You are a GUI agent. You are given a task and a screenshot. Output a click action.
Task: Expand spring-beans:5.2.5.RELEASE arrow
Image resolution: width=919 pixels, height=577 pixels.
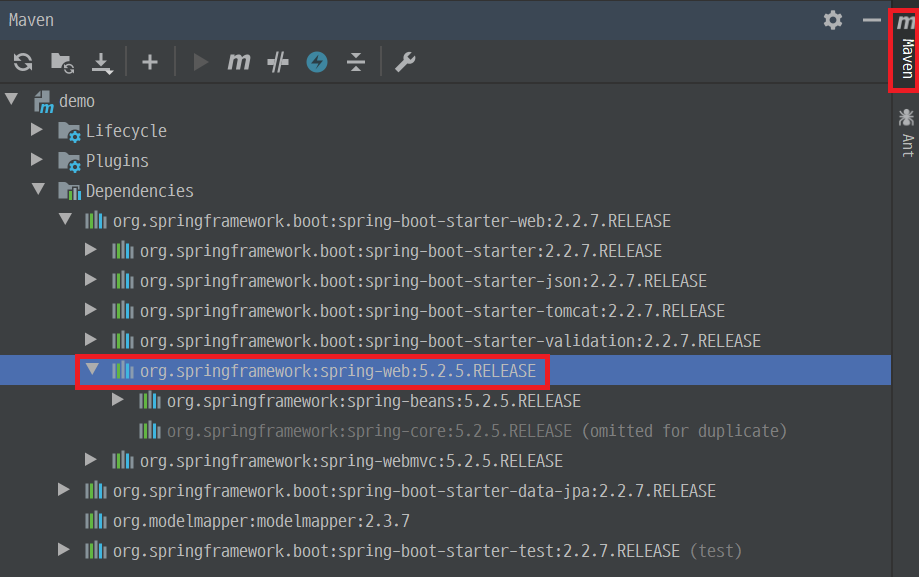point(118,400)
